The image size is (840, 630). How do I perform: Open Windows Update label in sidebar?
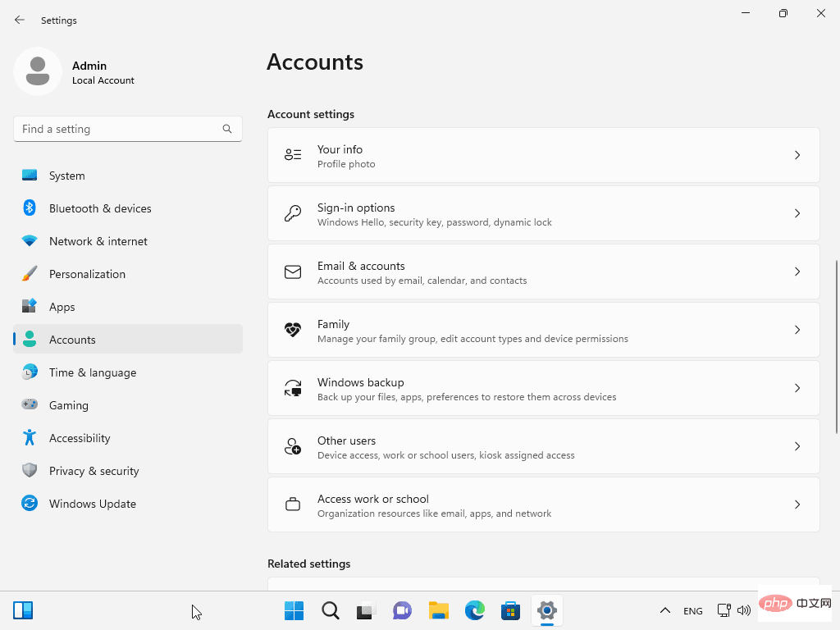[x=93, y=504]
